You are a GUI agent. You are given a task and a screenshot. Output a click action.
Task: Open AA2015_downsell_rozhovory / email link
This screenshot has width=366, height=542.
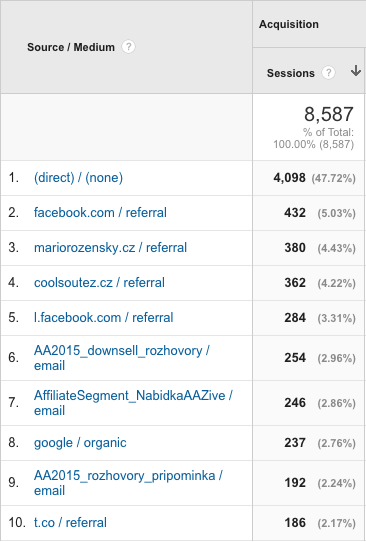coord(122,358)
